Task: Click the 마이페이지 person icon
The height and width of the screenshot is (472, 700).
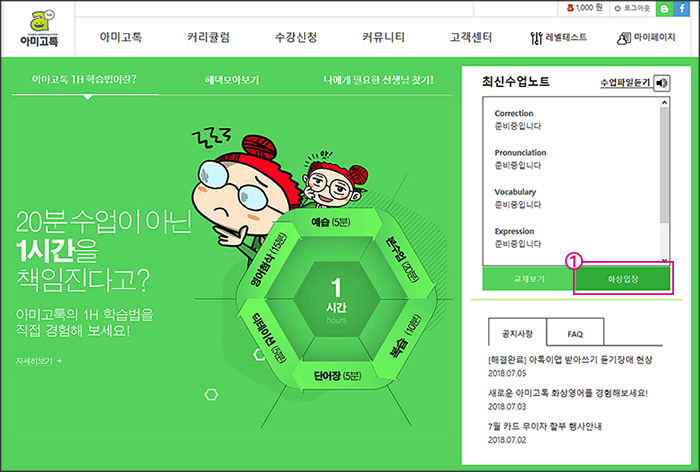Action: pyautogui.click(x=624, y=38)
